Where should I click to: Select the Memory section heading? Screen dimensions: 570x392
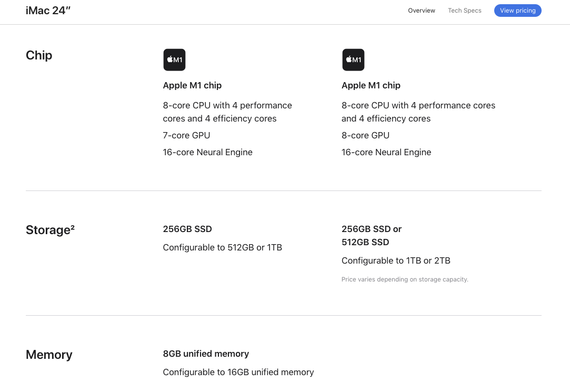click(x=49, y=355)
